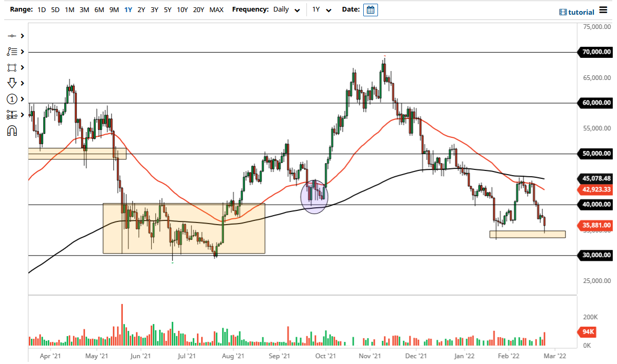Screen dimensions: 617x364
Task: Select the 10Y range option
Action: click(x=182, y=9)
